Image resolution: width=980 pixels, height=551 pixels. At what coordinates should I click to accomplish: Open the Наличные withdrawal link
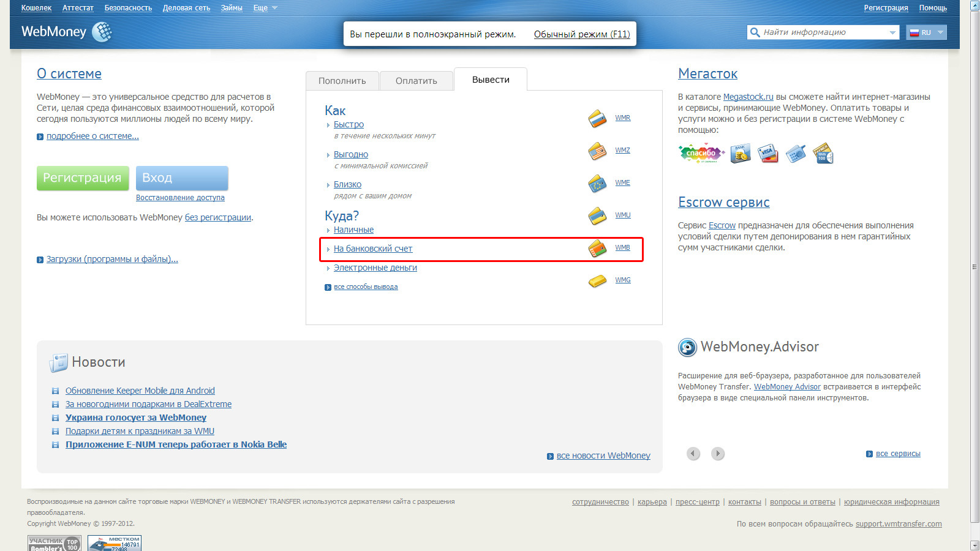[x=353, y=230]
